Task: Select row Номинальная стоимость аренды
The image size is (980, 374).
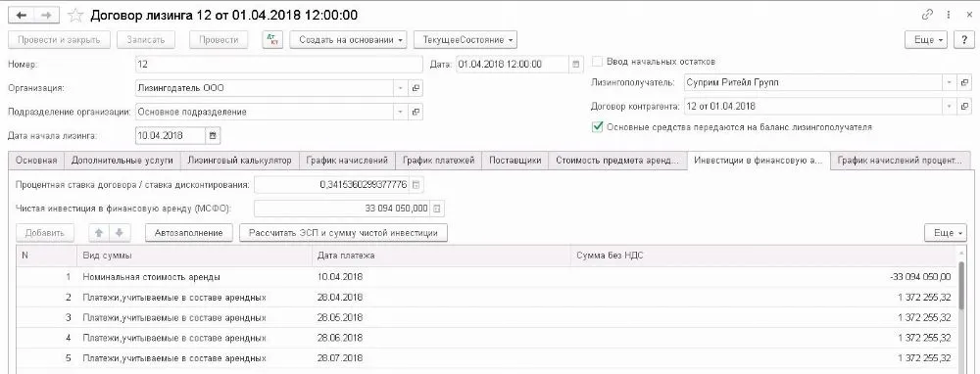Action: pyautogui.click(x=486, y=277)
